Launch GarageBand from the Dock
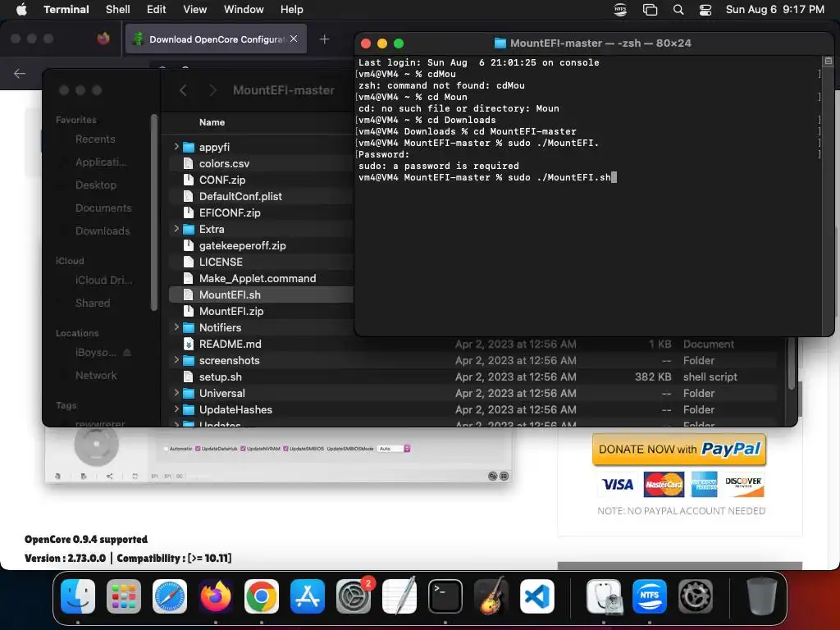The height and width of the screenshot is (630, 840). 491,596
